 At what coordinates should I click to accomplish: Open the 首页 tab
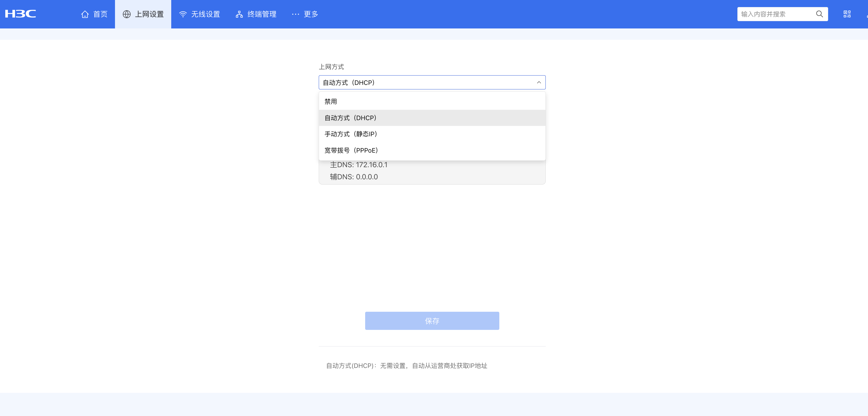coord(100,14)
